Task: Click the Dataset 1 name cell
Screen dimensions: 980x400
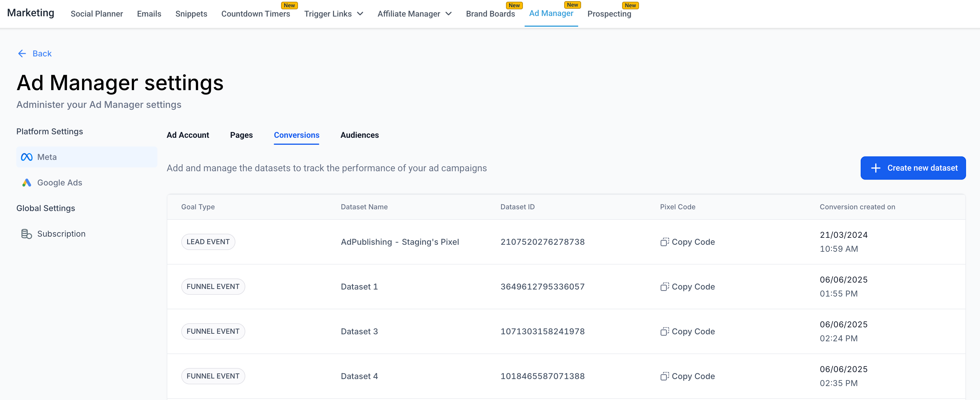Action: (359, 287)
